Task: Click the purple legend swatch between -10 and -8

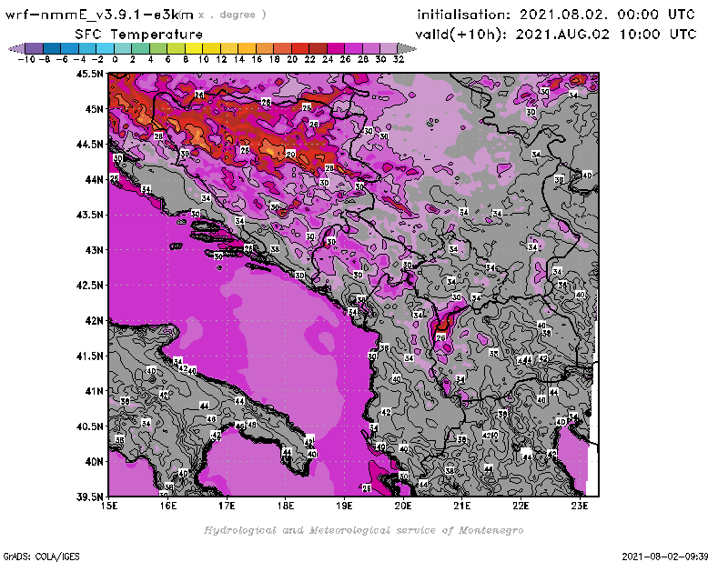Action: click(35, 48)
